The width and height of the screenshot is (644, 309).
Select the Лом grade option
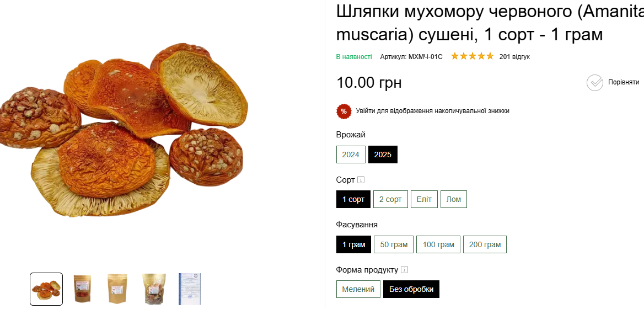click(x=454, y=199)
